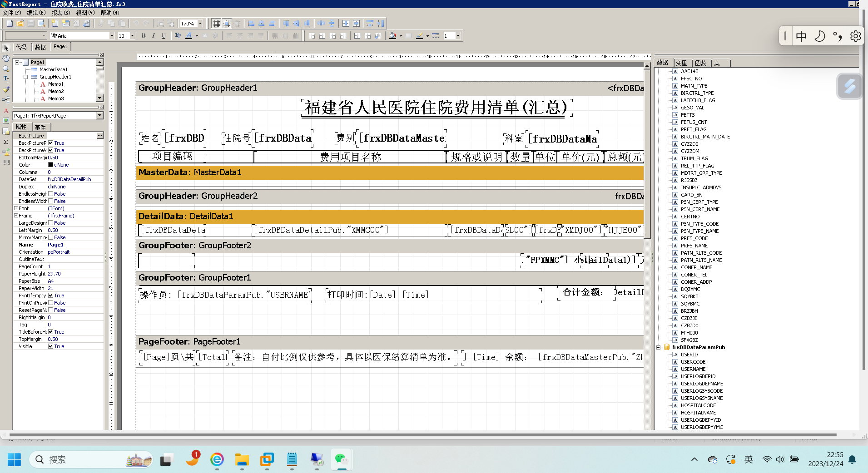
Task: Collapse the GroupHeader1 tree node
Action: (x=26, y=77)
